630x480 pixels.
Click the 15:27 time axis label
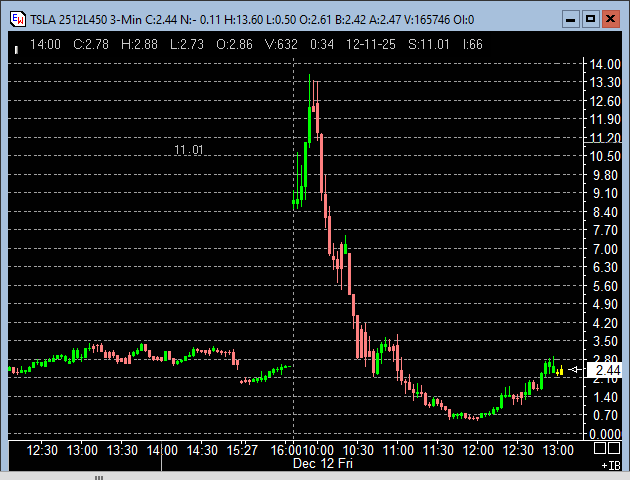click(243, 450)
